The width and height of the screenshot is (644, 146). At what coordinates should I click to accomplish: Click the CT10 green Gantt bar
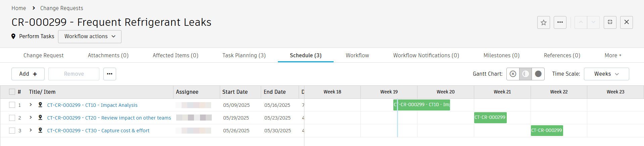pyautogui.click(x=422, y=105)
